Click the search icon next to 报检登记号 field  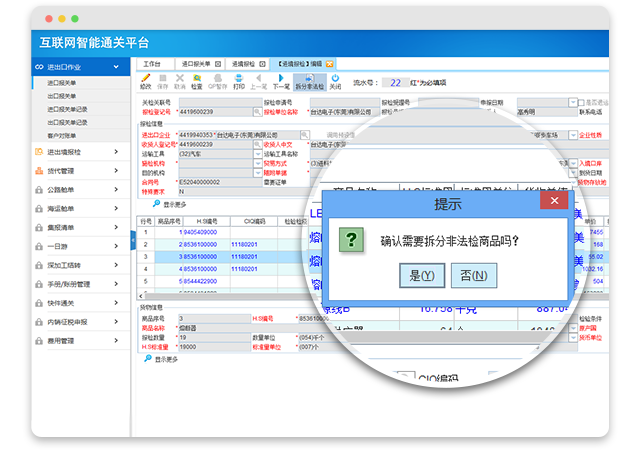tap(257, 112)
